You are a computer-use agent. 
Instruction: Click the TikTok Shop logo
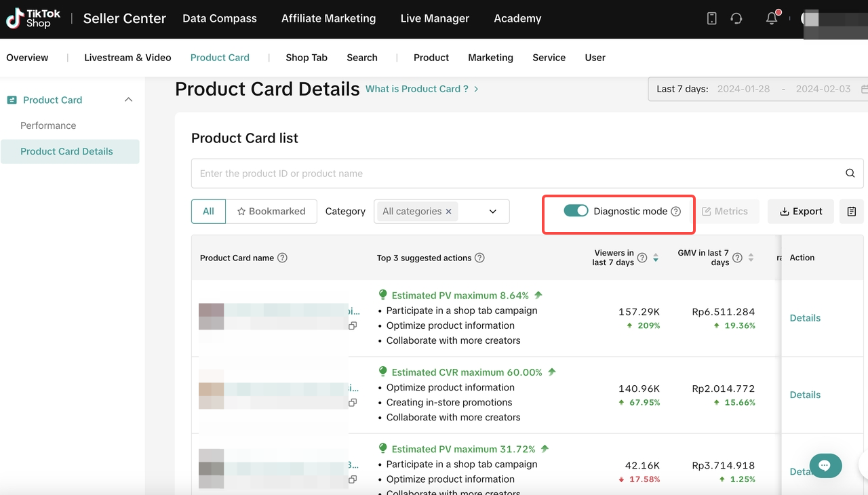[33, 19]
